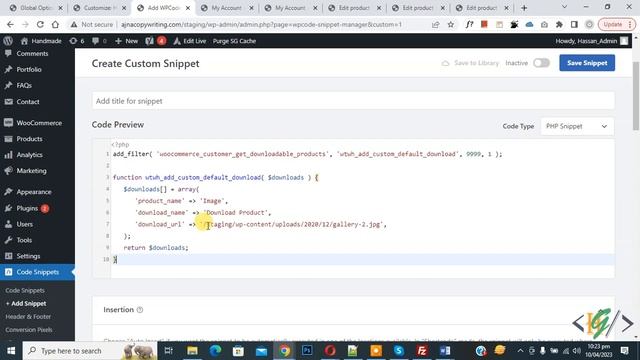Click the browser back arrow
Viewport: 640px width, 360px height.
[10, 24]
